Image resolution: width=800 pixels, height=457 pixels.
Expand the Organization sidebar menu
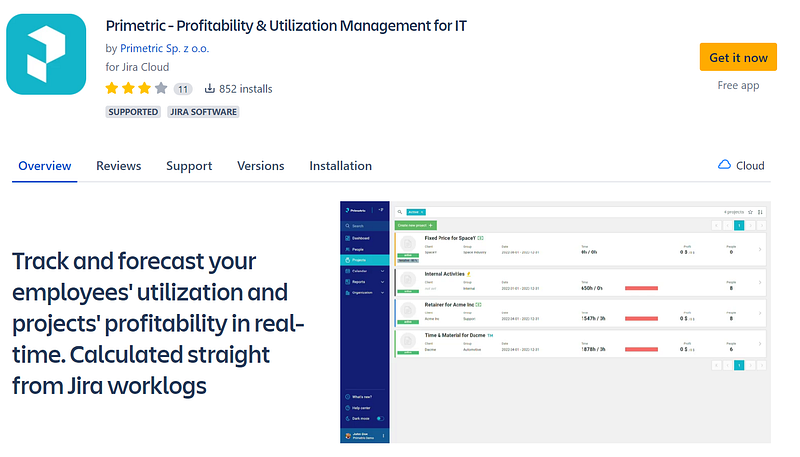click(x=364, y=292)
